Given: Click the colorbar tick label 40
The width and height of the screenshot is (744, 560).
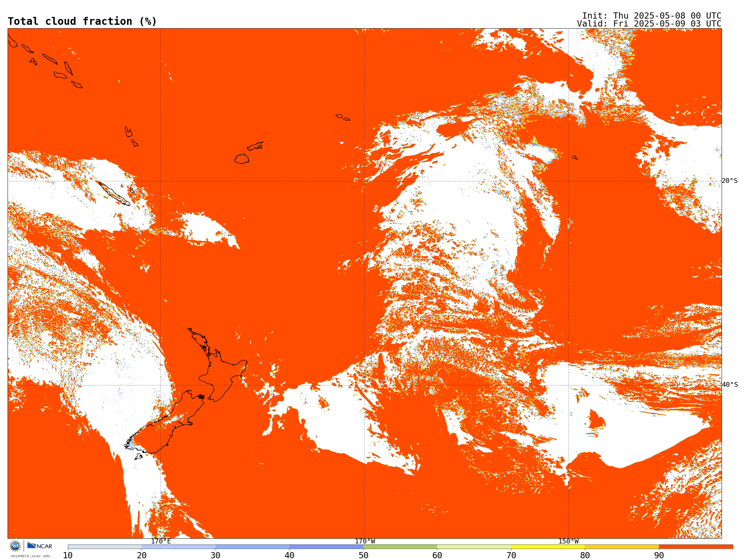Looking at the screenshot, I should pyautogui.click(x=289, y=556).
